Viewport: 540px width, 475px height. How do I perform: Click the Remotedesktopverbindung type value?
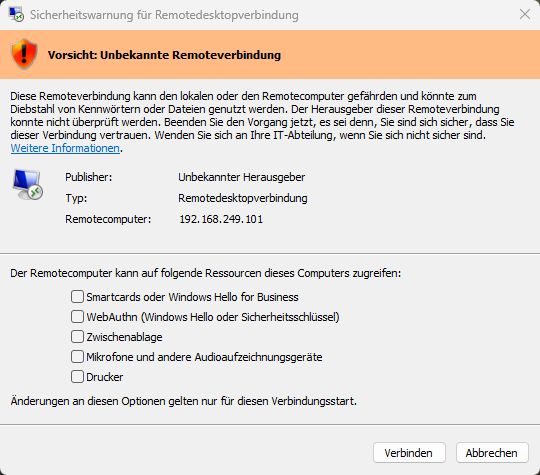click(242, 198)
